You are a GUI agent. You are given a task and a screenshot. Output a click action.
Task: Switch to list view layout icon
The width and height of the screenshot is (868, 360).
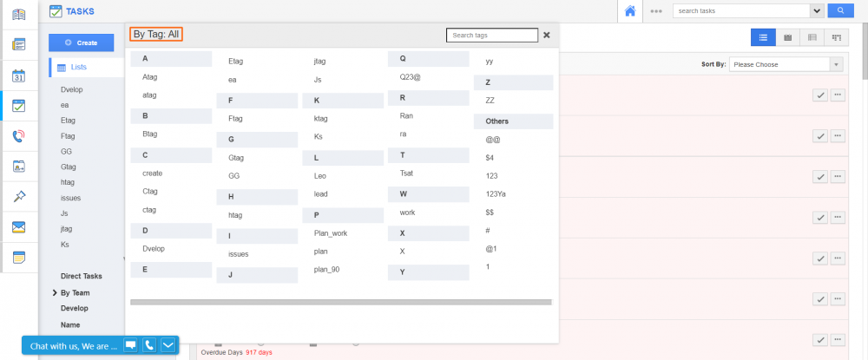coord(763,37)
